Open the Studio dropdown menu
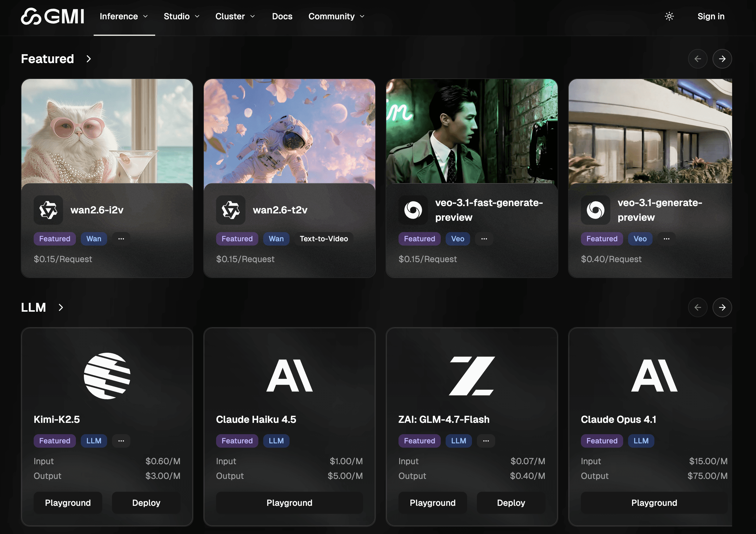Viewport: 756px width, 534px height. click(182, 16)
